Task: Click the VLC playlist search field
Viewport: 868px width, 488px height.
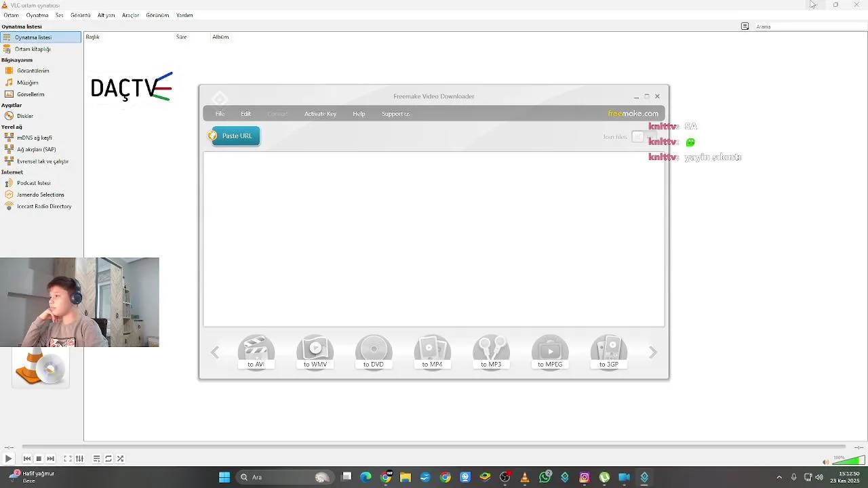Action: click(x=810, y=26)
